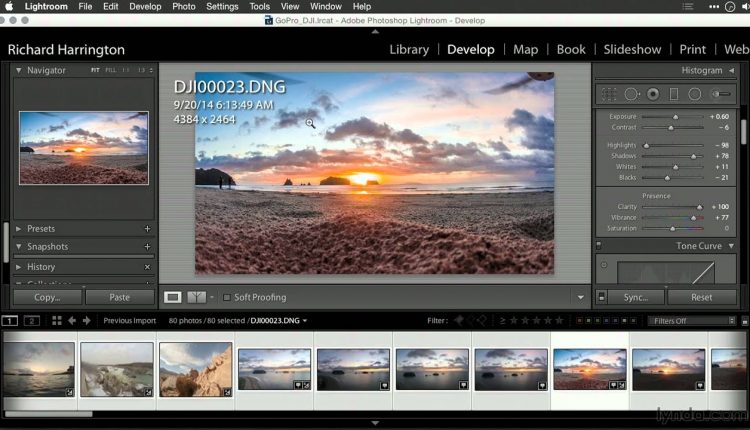
Task: Click the Clarity slider
Action: (x=673, y=207)
